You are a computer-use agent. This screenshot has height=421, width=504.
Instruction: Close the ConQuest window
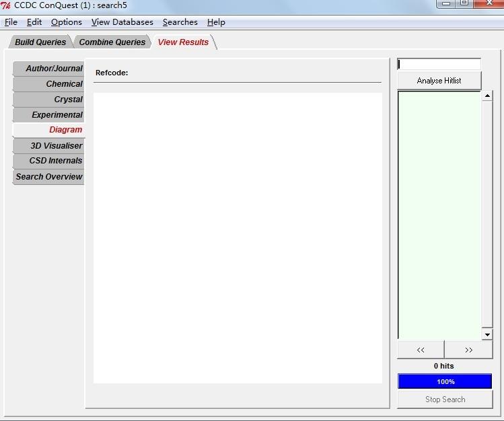pos(489,3)
